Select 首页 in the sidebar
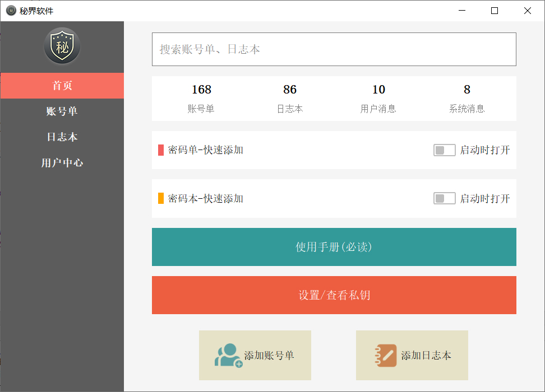The image size is (545, 392). [62, 86]
